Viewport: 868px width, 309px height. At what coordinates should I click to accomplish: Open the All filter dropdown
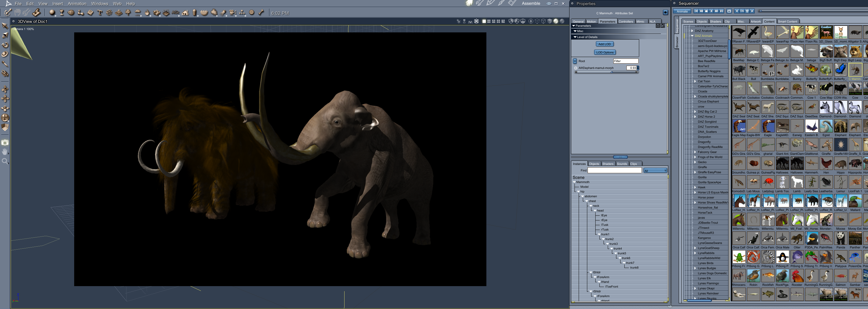click(655, 171)
